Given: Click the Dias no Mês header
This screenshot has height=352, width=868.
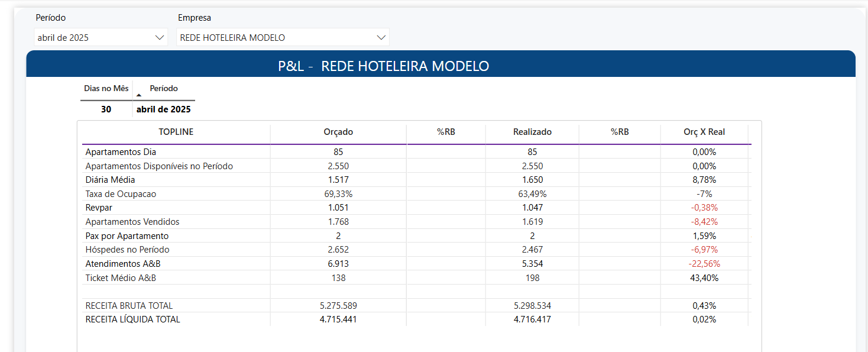Looking at the screenshot, I should [106, 88].
